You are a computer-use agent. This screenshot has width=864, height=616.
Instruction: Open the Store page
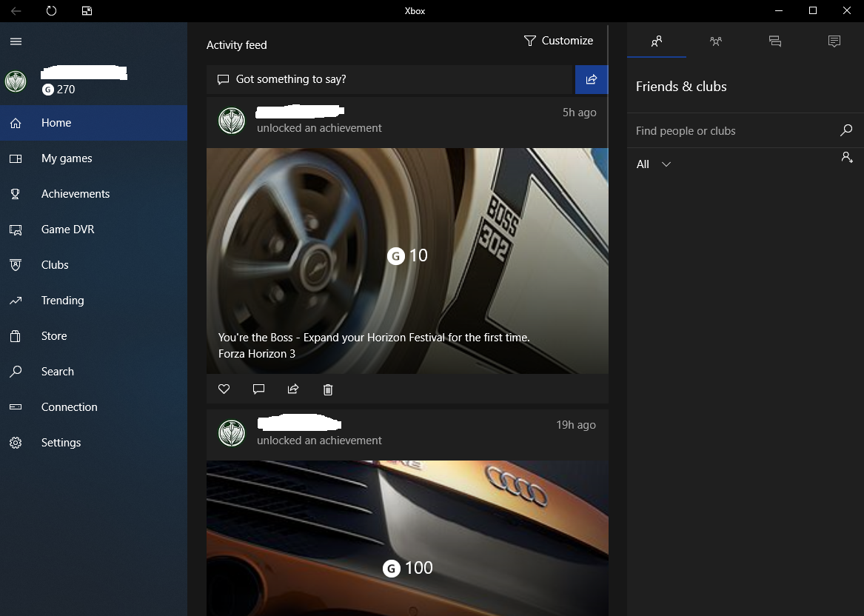pos(94,336)
